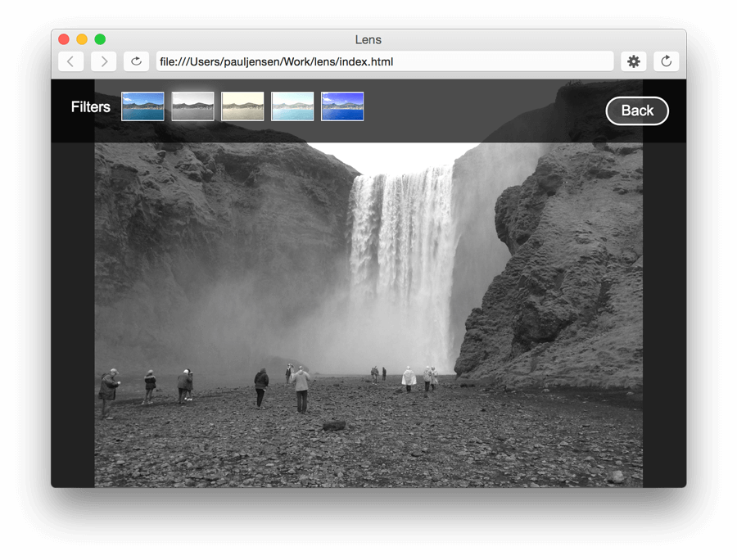737x560 pixels.
Task: Focus the address bar showing index.html
Action: (385, 61)
